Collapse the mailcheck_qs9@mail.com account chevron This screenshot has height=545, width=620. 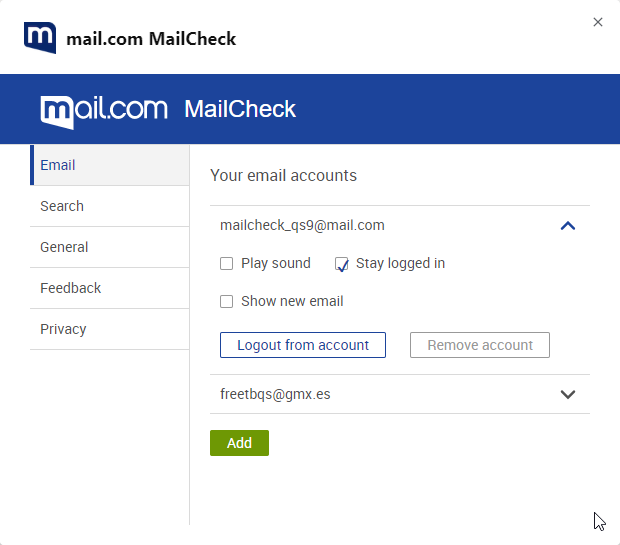pos(568,226)
